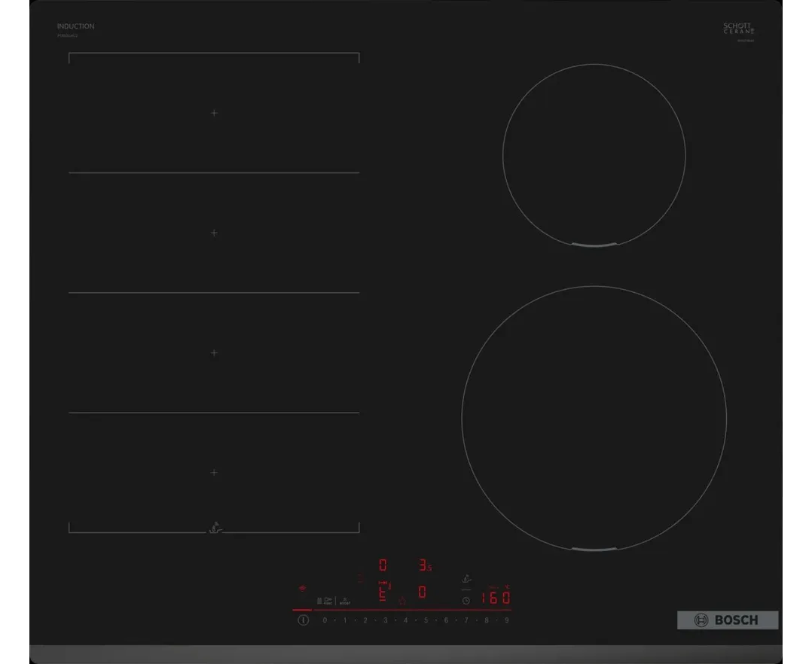Select the top-left zone display showing 0
Image resolution: width=812 pixels, height=664 pixels.
point(383,565)
